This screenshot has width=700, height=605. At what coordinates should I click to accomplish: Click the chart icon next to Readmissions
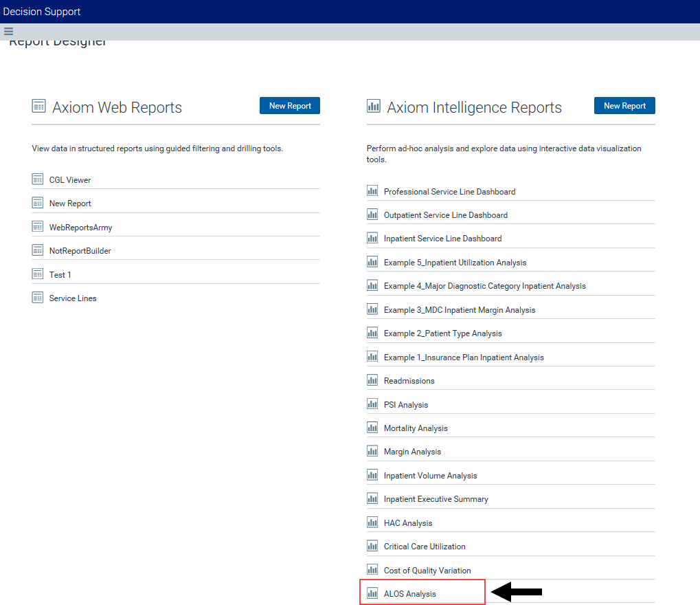coord(372,380)
